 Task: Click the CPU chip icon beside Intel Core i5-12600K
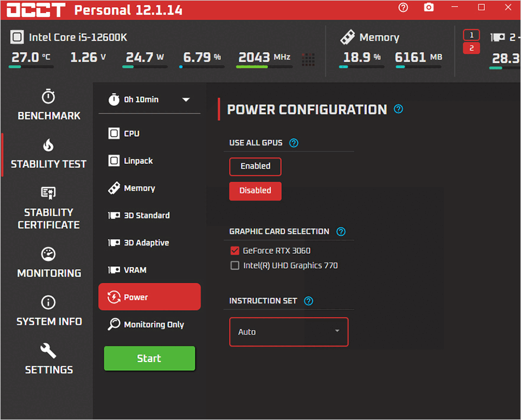point(17,37)
